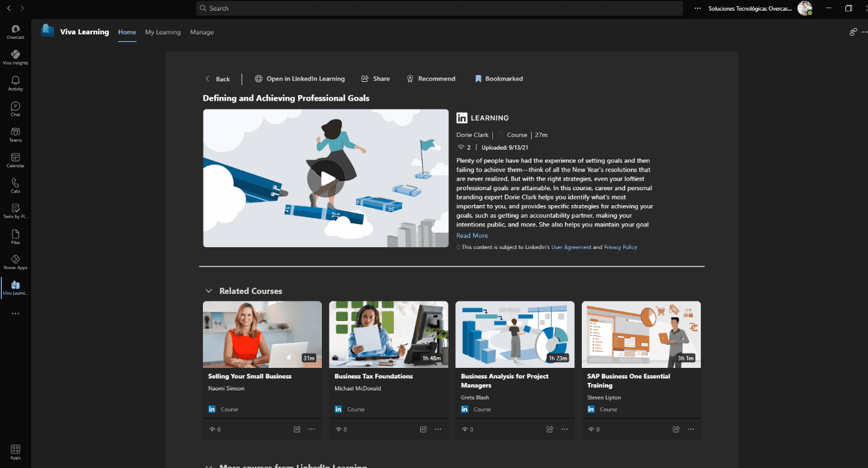The height and width of the screenshot is (468, 868).
Task: Open the Activity feed
Action: 16,83
